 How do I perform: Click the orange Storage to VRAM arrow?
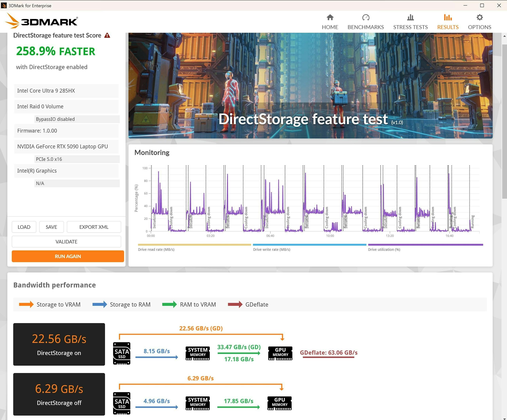[x=26, y=304]
